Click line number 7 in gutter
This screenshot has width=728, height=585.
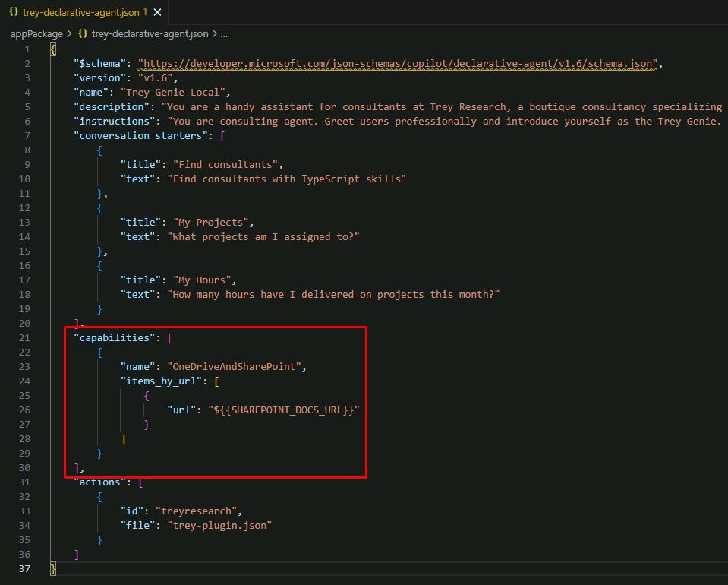coord(27,136)
